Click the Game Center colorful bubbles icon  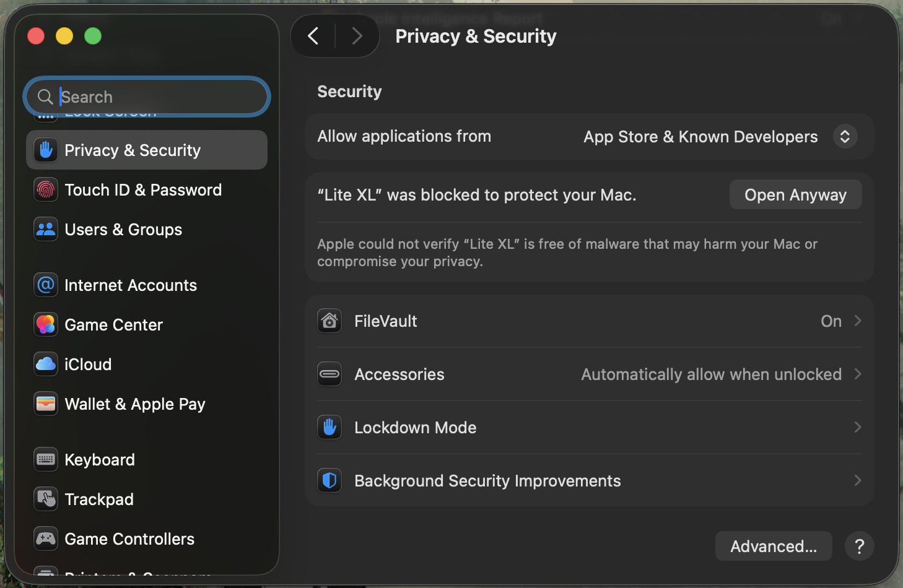point(46,324)
